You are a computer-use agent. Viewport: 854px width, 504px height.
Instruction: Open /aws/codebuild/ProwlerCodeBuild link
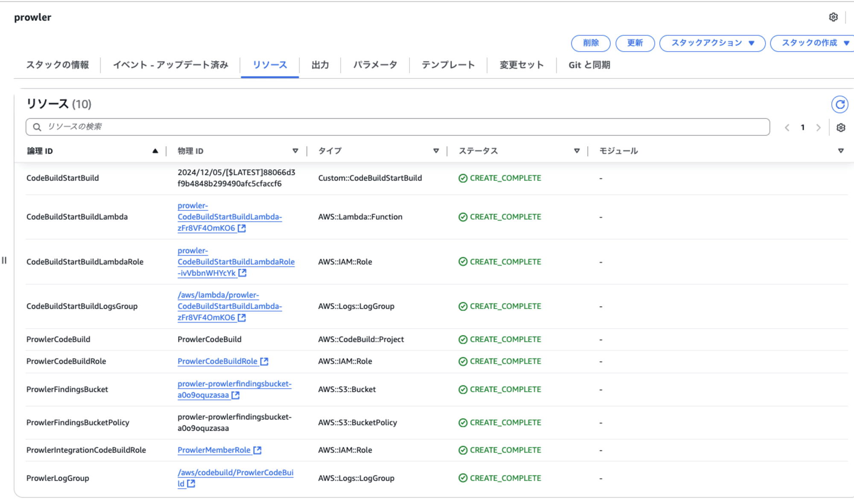(235, 478)
